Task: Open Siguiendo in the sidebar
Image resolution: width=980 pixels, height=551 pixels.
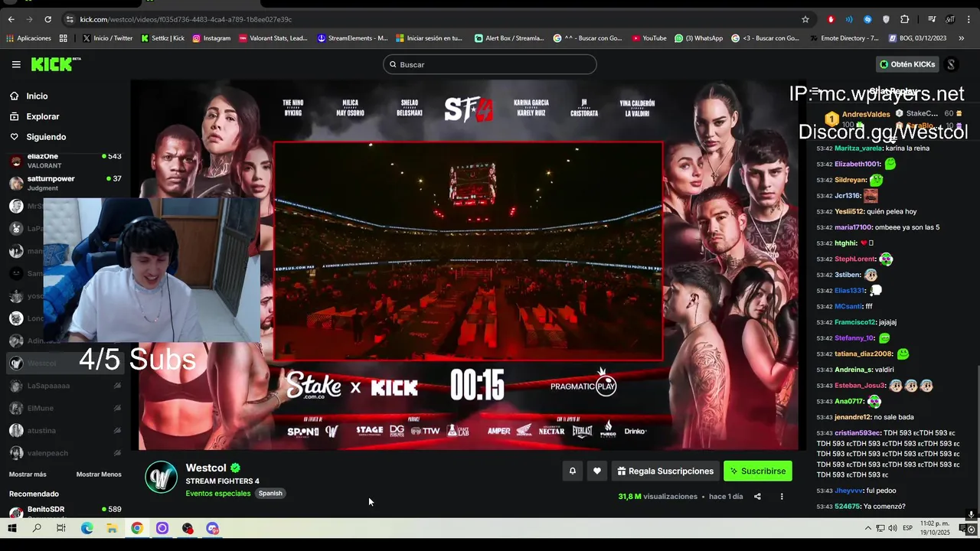Action: tap(46, 137)
